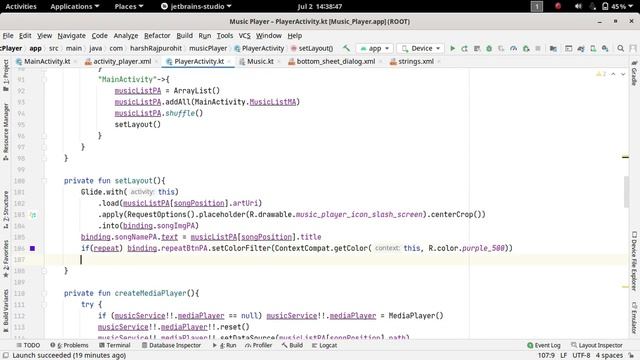Open the Build Variants side panel
640x360 pixels.
point(6,310)
